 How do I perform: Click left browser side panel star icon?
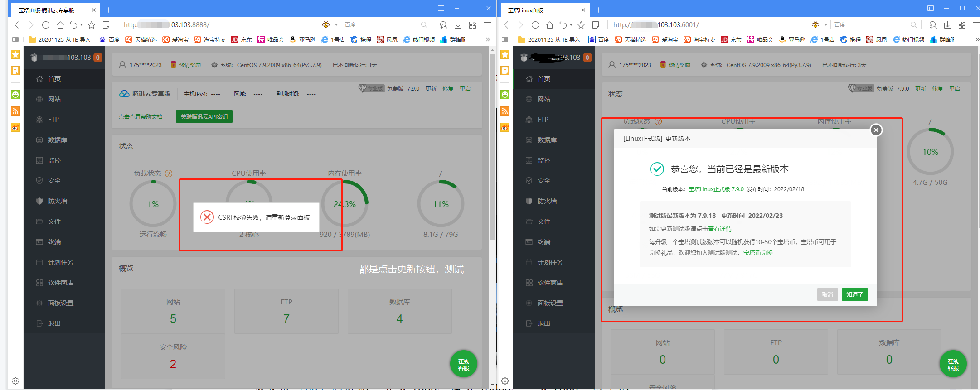coord(15,55)
